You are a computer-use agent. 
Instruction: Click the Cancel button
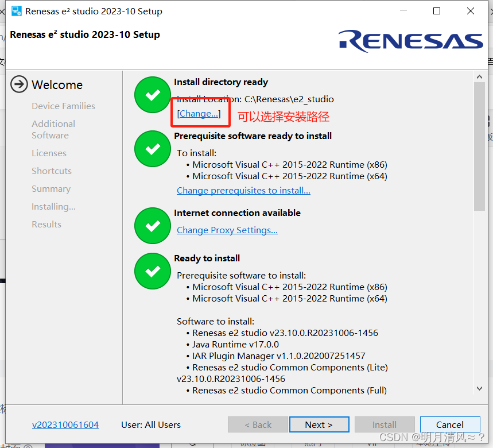click(450, 424)
